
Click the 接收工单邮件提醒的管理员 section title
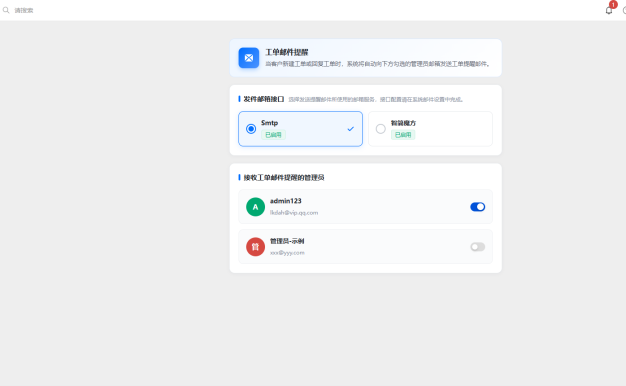[x=284, y=177]
